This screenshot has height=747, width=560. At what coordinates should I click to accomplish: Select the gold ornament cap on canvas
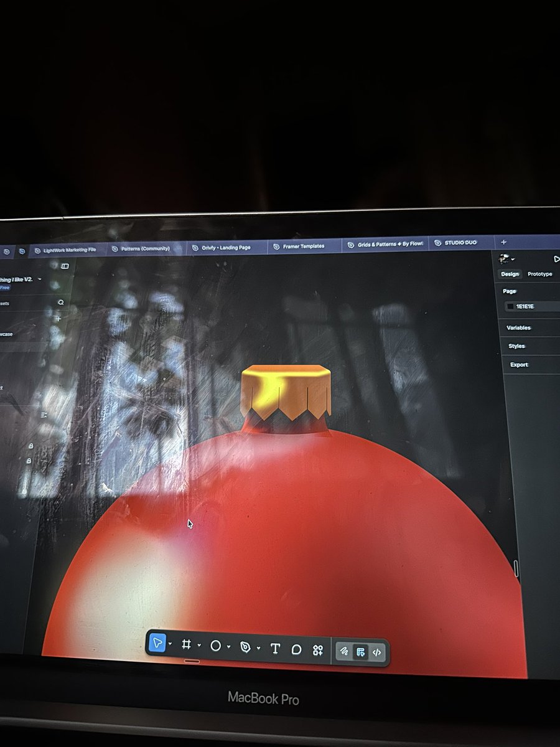286,392
